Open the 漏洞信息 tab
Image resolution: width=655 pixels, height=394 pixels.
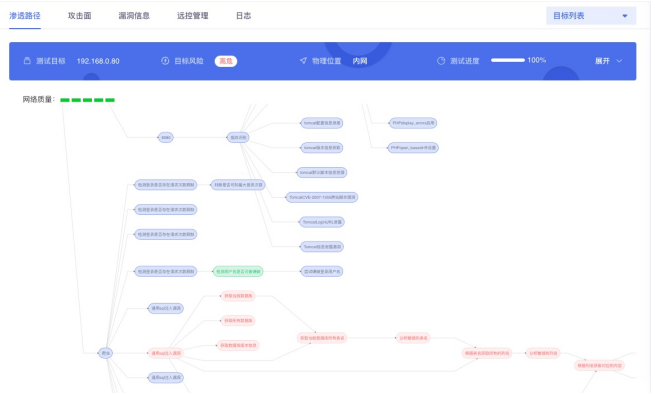pyautogui.click(x=134, y=16)
